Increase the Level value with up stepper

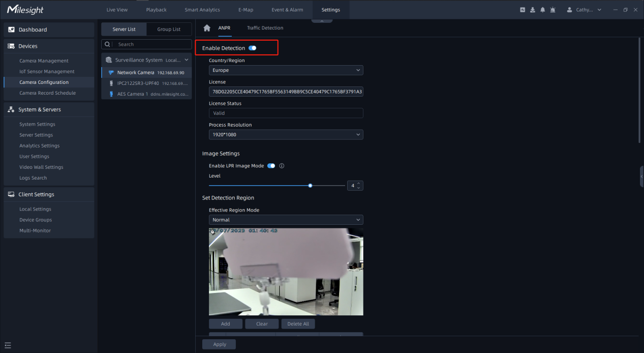point(359,183)
